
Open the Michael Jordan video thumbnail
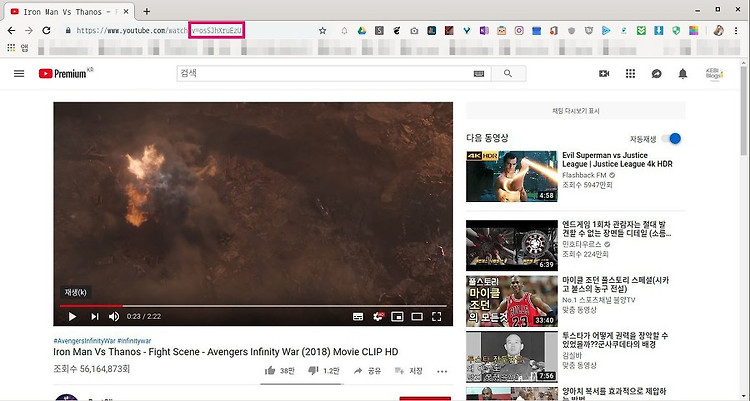pyautogui.click(x=512, y=301)
